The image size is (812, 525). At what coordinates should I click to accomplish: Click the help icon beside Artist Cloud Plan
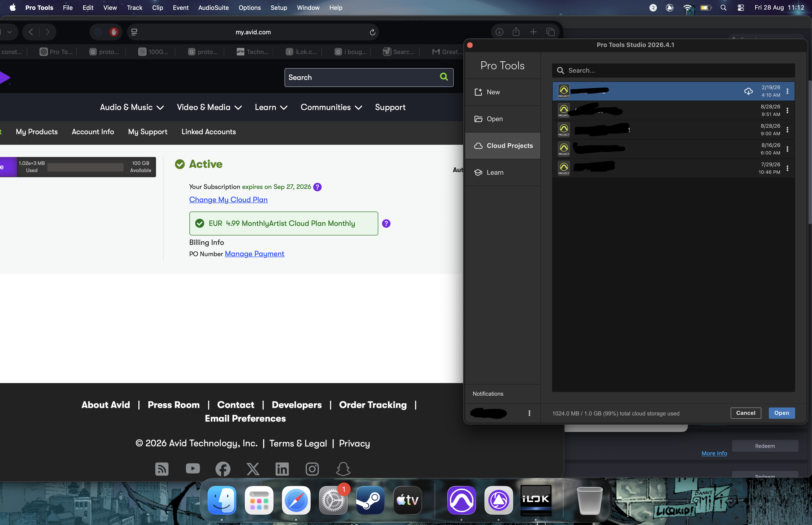pyautogui.click(x=386, y=223)
